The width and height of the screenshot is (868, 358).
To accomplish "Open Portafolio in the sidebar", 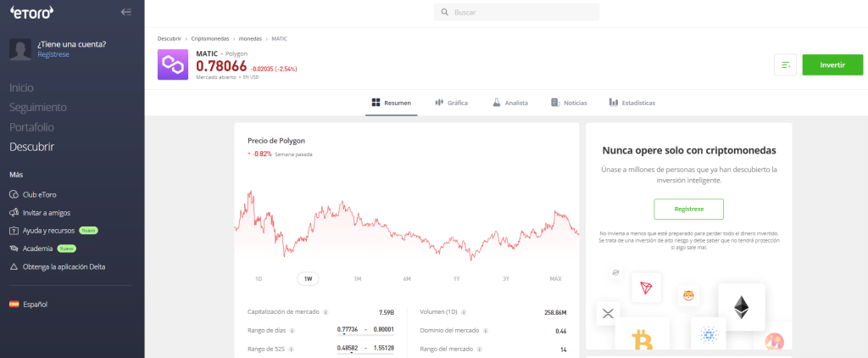I will click(x=31, y=127).
